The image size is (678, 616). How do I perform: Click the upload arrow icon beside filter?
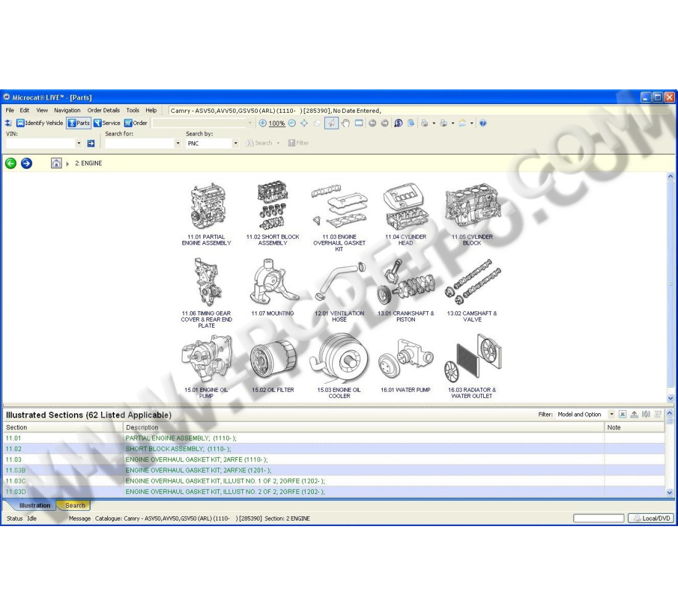[634, 415]
